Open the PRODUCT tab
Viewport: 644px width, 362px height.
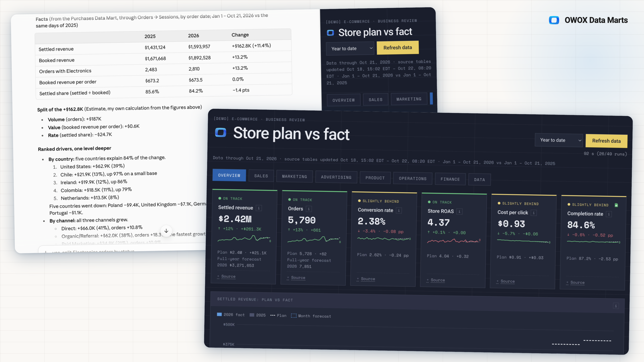click(375, 178)
